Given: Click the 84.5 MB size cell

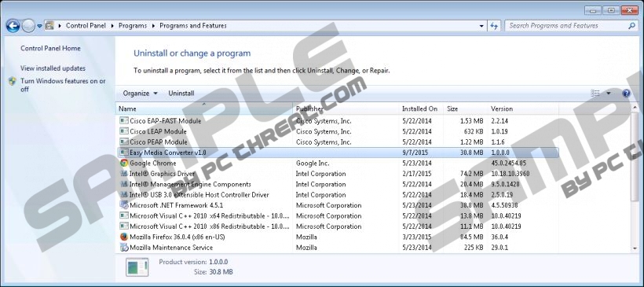Looking at the screenshot, I should pos(471,237).
